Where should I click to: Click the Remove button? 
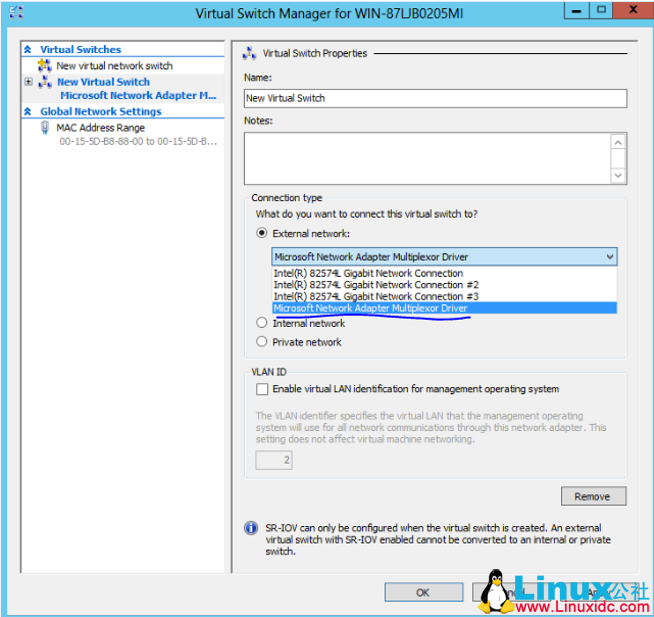[593, 496]
